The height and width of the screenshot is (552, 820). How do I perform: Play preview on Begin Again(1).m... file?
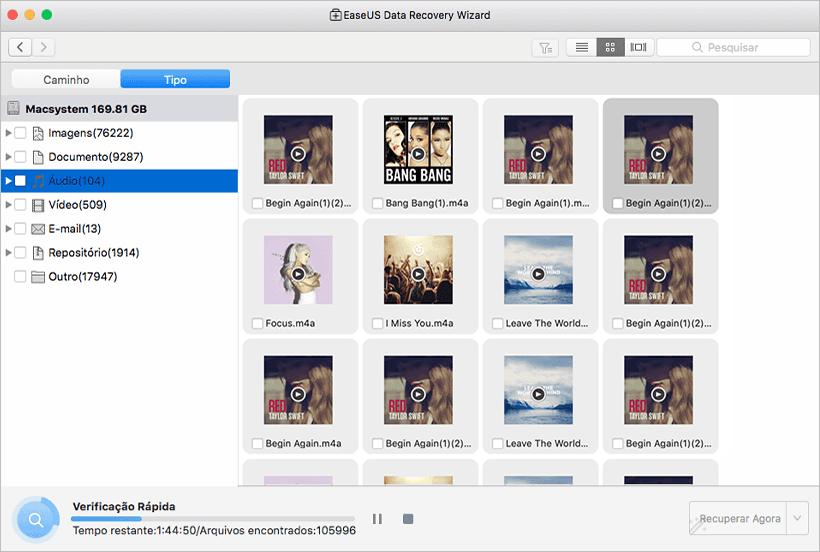pyautogui.click(x=538, y=154)
